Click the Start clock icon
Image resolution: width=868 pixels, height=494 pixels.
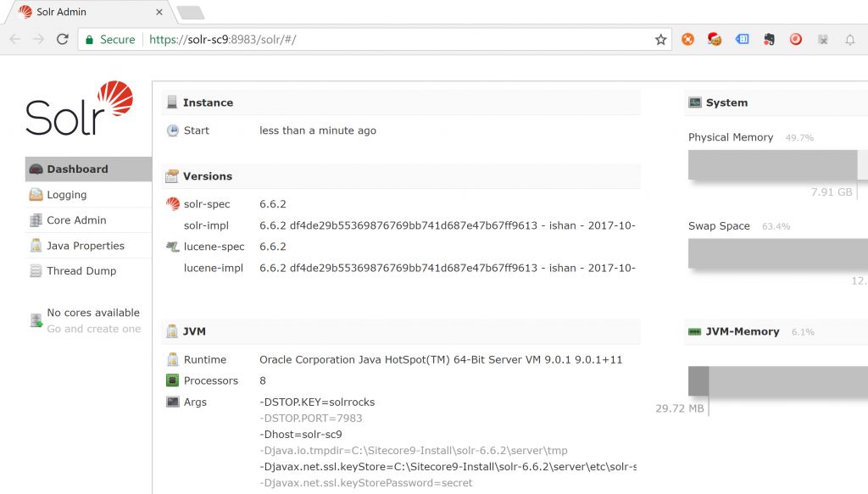click(173, 130)
